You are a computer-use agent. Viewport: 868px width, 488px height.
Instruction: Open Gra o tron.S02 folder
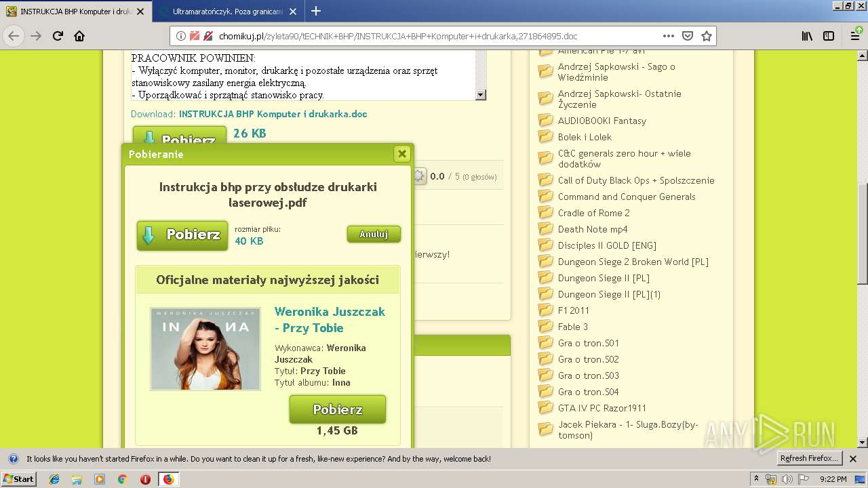(x=589, y=359)
